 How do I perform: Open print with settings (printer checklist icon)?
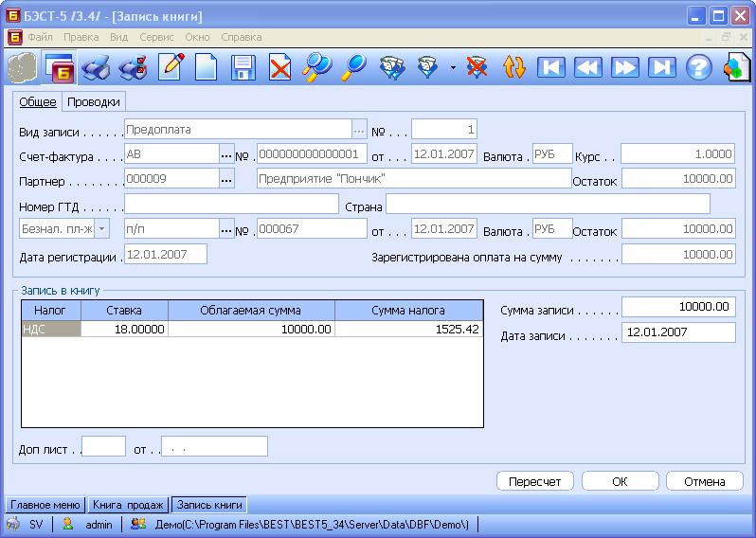[x=133, y=67]
